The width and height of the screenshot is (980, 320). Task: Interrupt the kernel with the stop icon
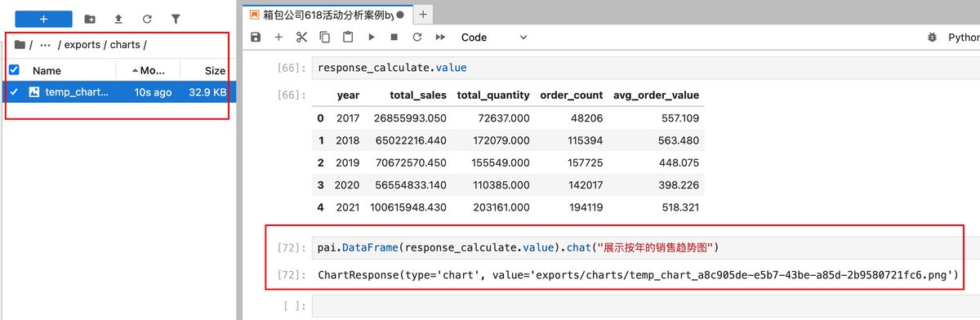[x=394, y=38]
